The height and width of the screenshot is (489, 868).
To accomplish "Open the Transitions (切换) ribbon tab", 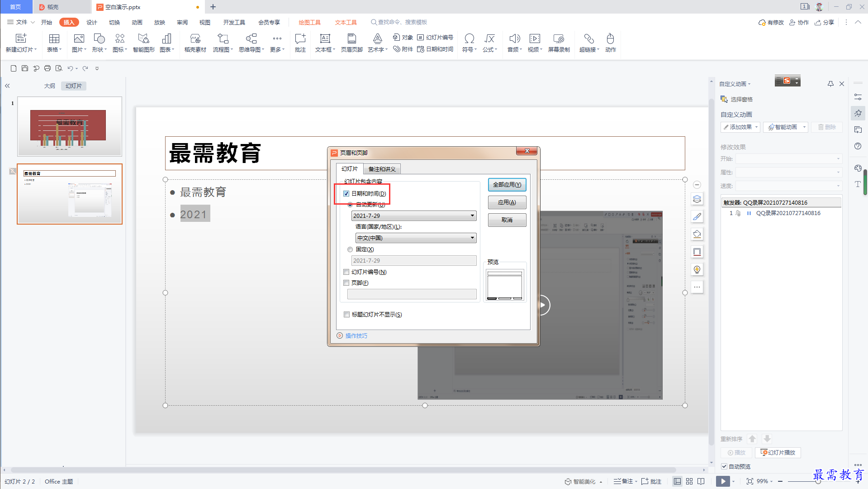I will click(114, 22).
